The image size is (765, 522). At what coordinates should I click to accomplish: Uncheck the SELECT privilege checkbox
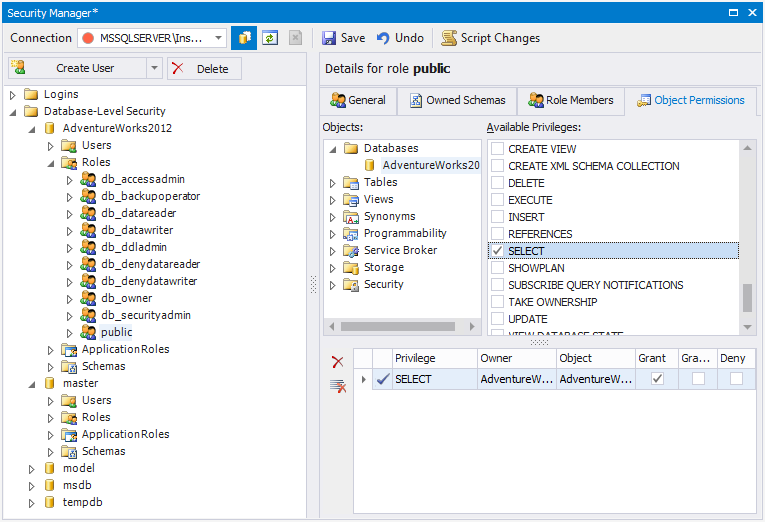coord(497,251)
